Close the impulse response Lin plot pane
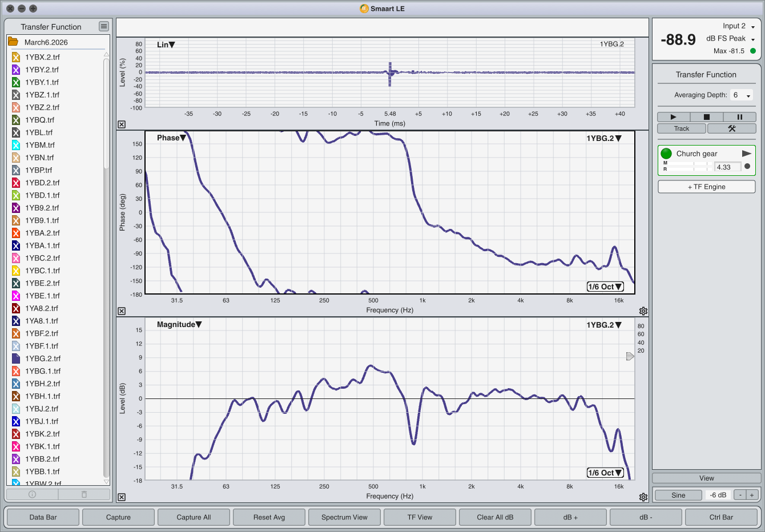The height and width of the screenshot is (532, 765). point(122,124)
